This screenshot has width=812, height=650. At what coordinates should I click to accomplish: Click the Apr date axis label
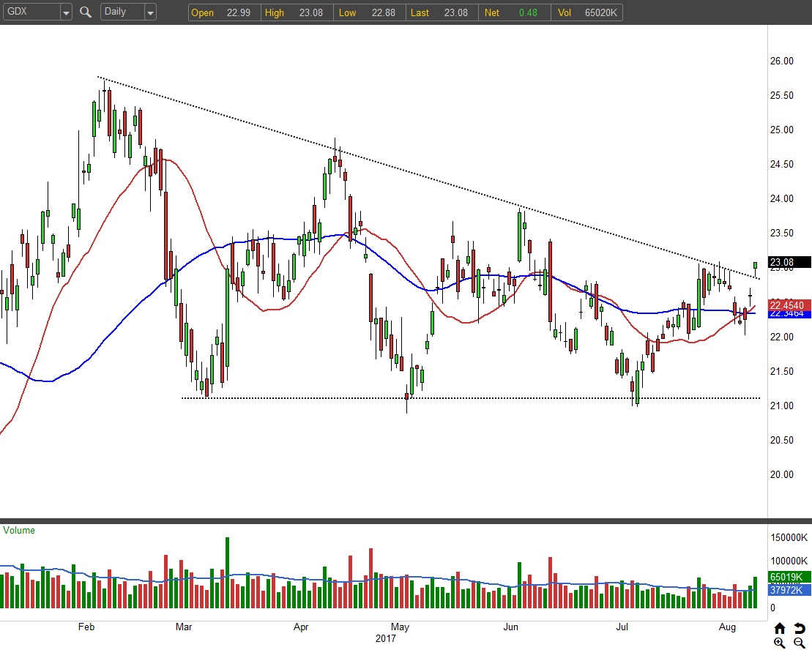coord(301,627)
